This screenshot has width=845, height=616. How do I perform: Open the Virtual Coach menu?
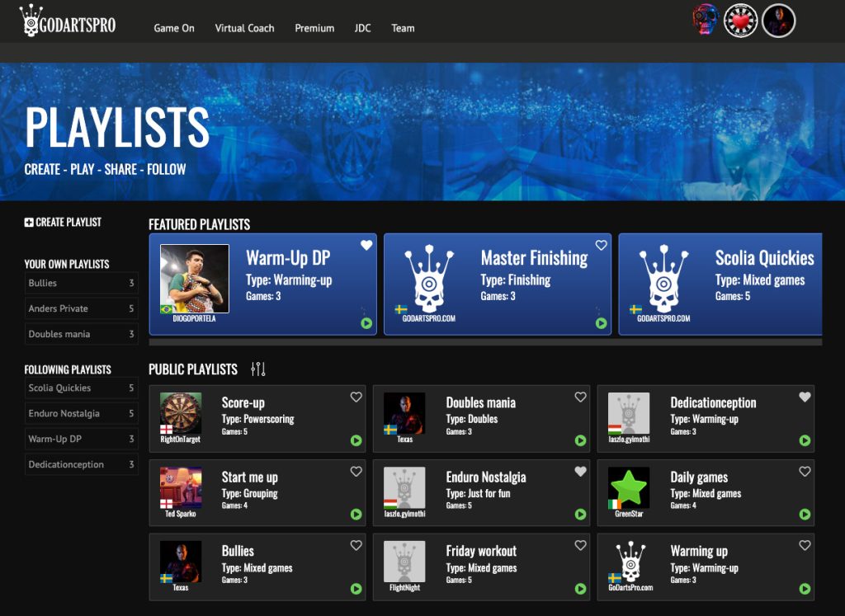(x=244, y=28)
